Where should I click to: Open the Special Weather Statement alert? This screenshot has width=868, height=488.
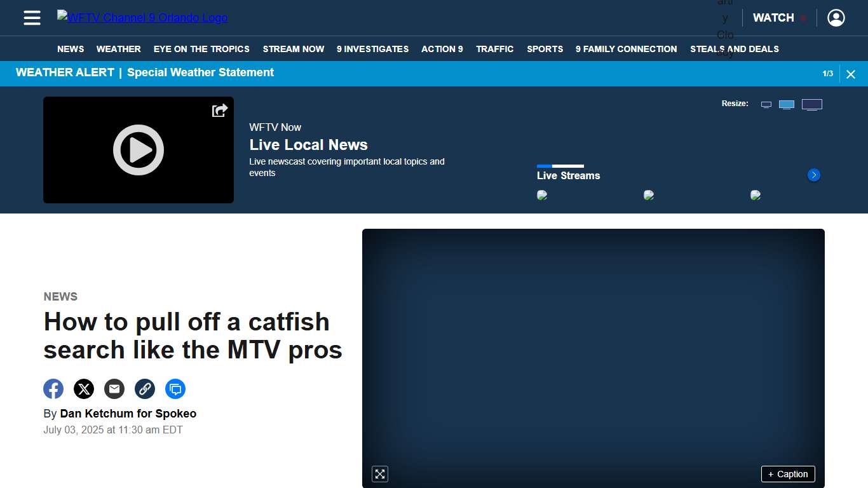[200, 72]
